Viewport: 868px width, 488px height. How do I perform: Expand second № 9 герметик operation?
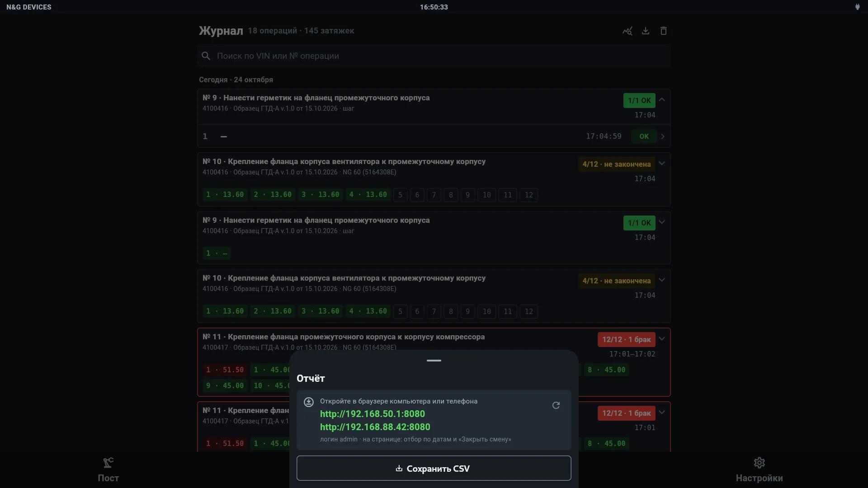coord(662,222)
